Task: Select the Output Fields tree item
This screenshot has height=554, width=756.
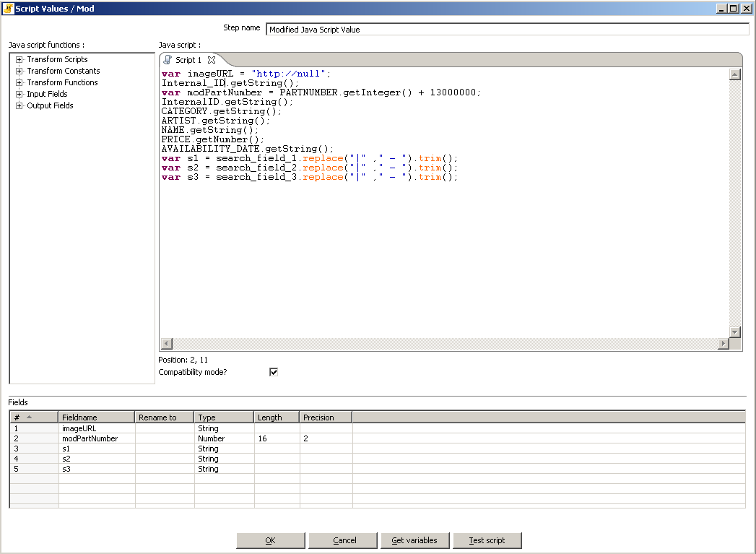Action: [50, 105]
